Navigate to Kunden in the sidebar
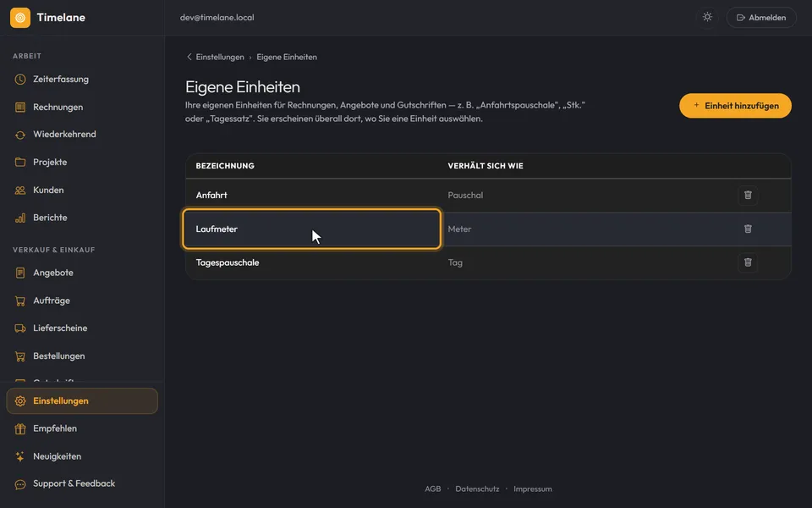The height and width of the screenshot is (508, 812). 82,190
